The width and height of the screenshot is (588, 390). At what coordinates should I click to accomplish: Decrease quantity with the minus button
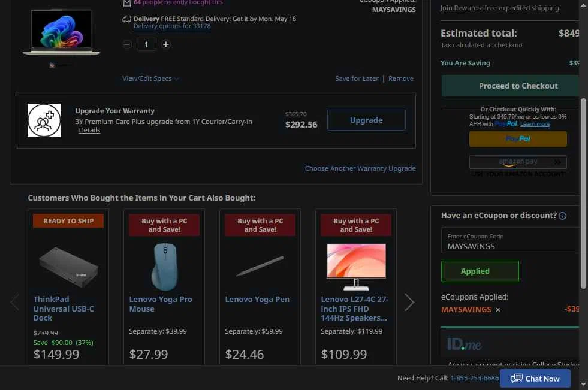(x=127, y=44)
